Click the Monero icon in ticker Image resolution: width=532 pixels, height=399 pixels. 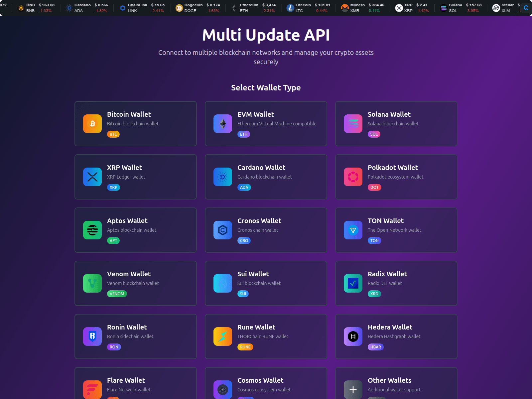(345, 8)
